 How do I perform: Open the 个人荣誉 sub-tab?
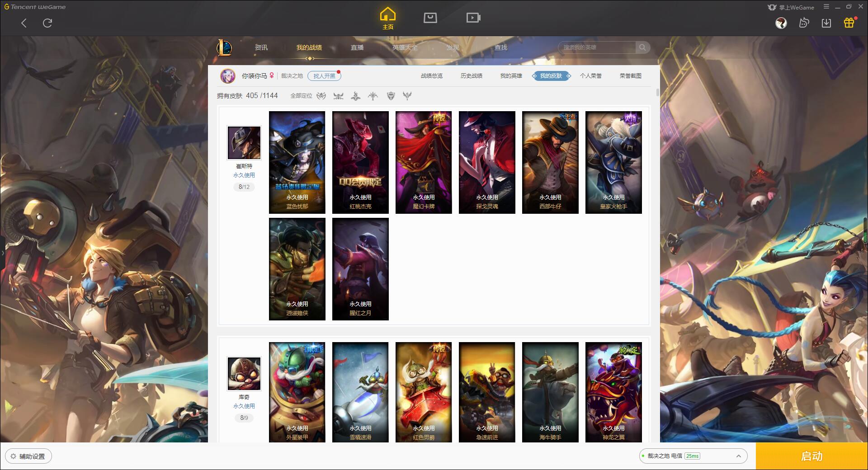pyautogui.click(x=591, y=76)
